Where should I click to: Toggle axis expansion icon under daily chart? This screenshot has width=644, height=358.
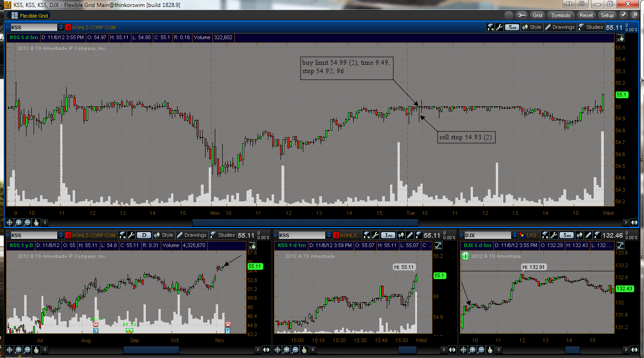point(266,349)
